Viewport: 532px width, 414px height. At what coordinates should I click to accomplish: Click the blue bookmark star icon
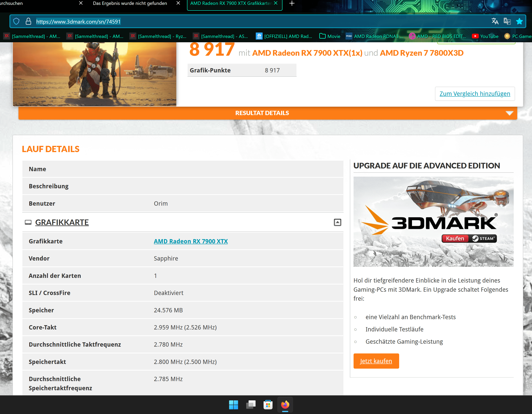coord(519,21)
